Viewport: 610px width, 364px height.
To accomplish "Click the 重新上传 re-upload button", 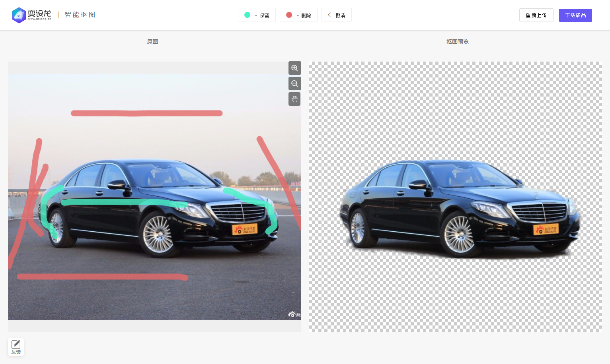I will (x=536, y=15).
